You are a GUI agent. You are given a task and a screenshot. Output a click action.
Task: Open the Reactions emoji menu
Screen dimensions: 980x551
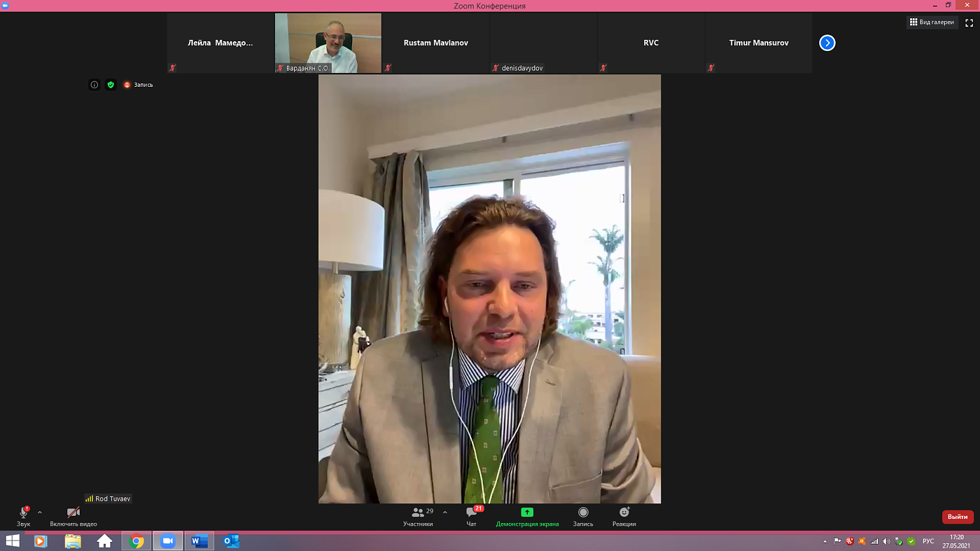pyautogui.click(x=624, y=513)
